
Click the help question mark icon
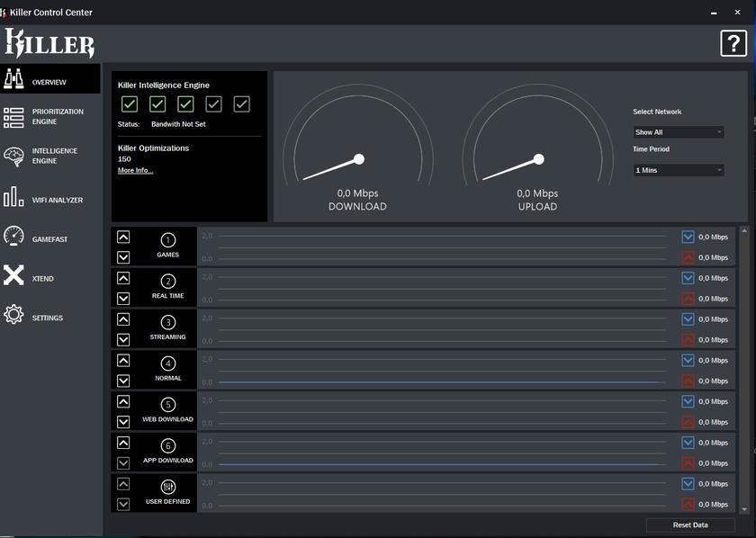733,43
